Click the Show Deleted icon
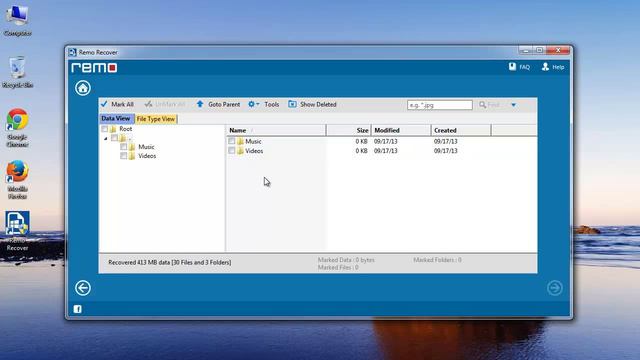Screen dimensions: 640x360 click(x=292, y=104)
